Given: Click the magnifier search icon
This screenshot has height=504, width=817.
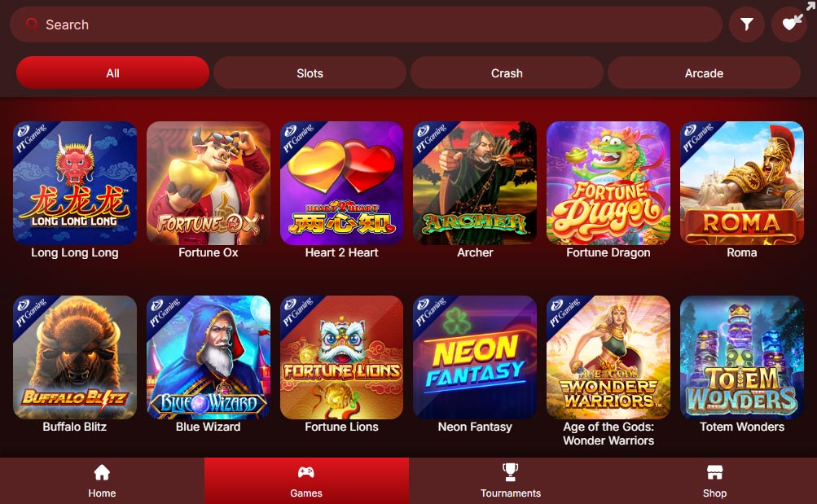Looking at the screenshot, I should [32, 24].
